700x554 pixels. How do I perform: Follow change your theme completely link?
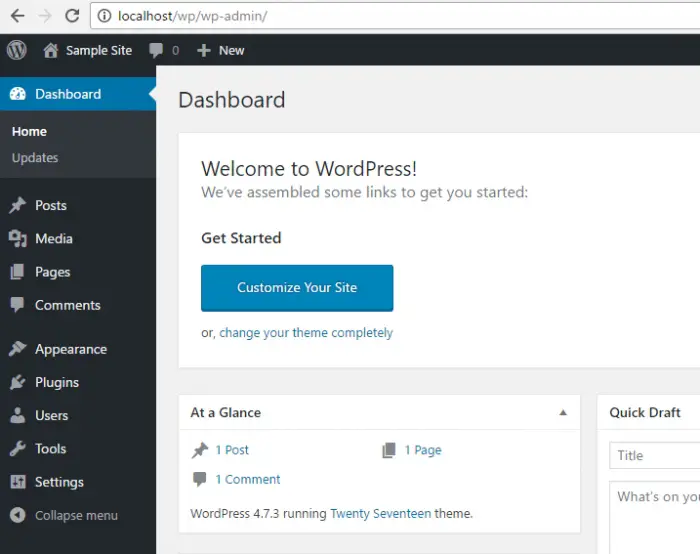click(x=306, y=333)
